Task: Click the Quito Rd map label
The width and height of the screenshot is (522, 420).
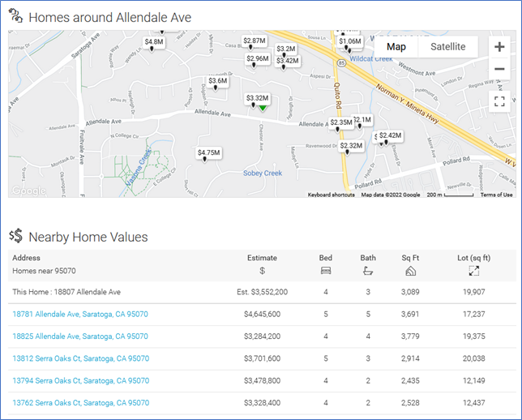Action: (x=337, y=95)
